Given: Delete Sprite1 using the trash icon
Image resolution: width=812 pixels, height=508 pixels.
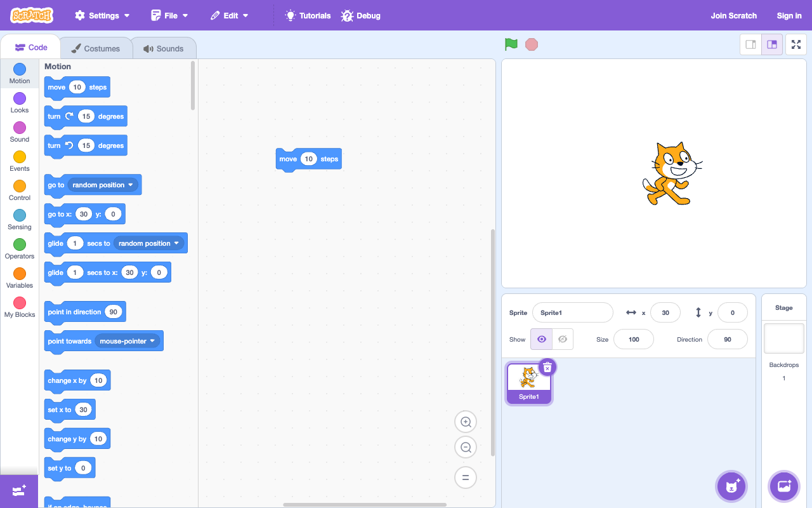Looking at the screenshot, I should [x=547, y=367].
